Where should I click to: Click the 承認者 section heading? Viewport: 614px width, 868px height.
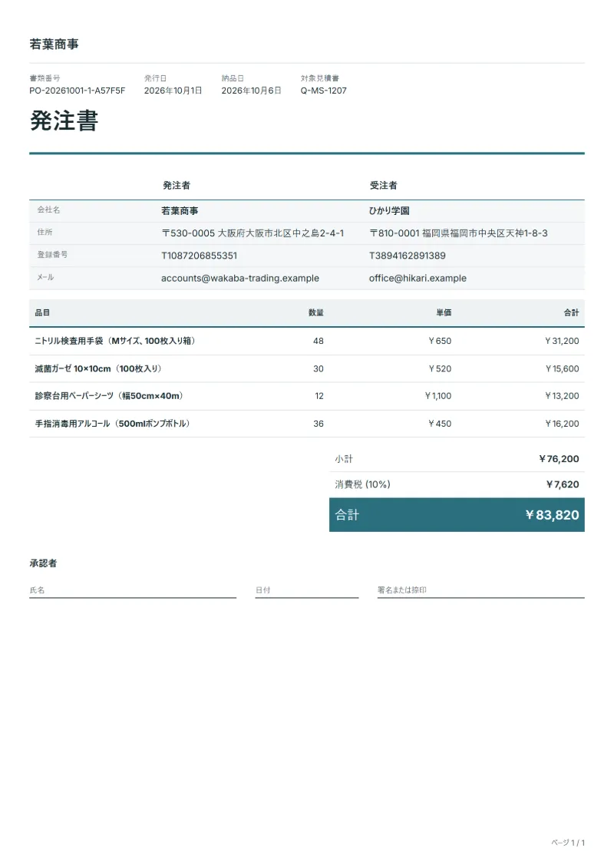(x=43, y=563)
